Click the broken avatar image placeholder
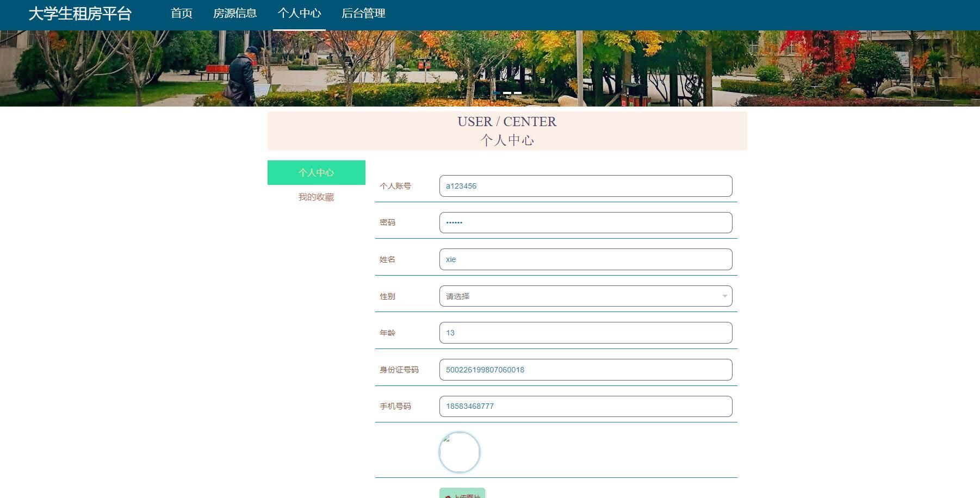980x498 pixels. tap(448, 440)
